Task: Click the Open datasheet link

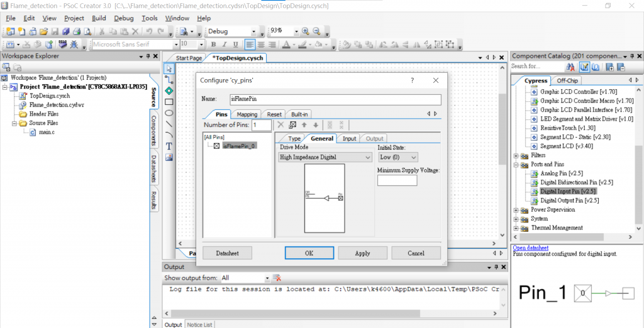Action: point(531,248)
